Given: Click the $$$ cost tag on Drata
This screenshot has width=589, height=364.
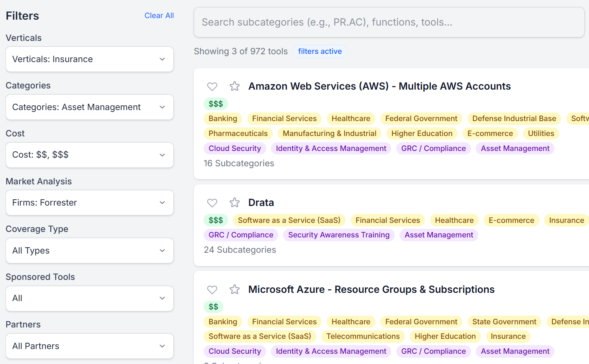Looking at the screenshot, I should coord(216,220).
